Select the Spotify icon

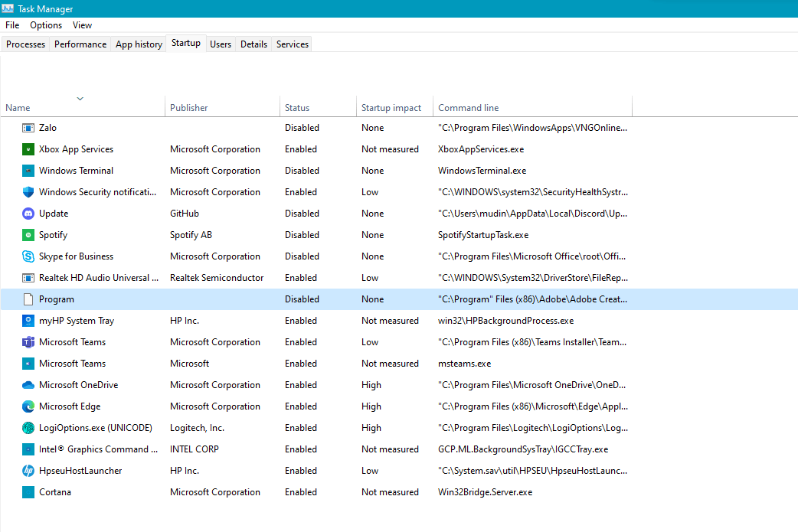pyautogui.click(x=24, y=235)
